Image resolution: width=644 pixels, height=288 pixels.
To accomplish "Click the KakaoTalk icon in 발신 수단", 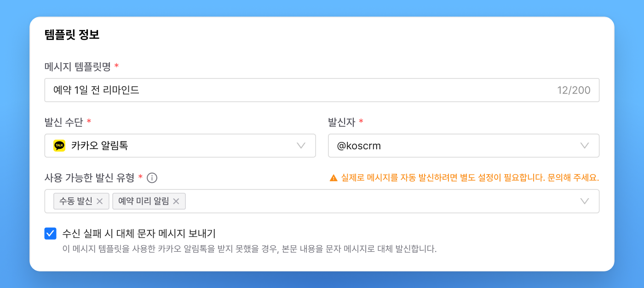I will 59,146.
